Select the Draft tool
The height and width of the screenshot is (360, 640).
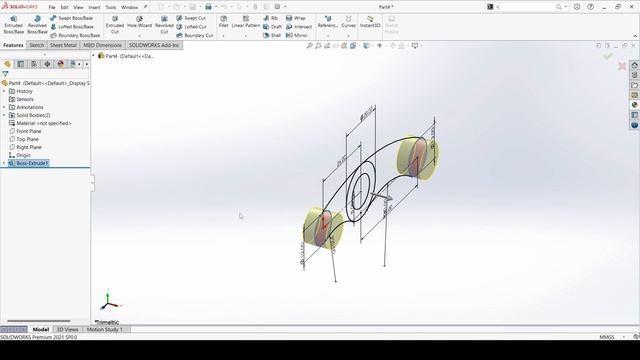click(x=272, y=27)
